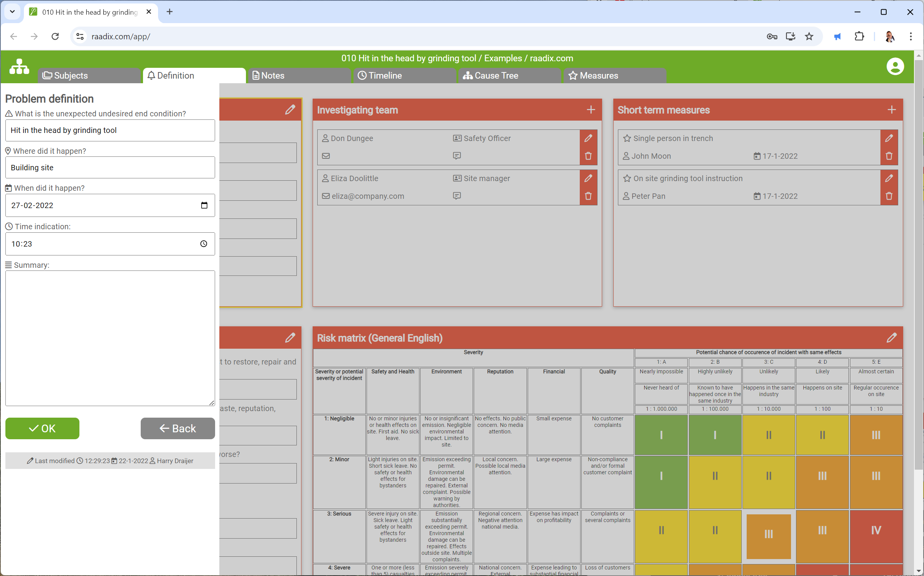The height and width of the screenshot is (576, 924).
Task: Switch to the Subjects tab
Action: point(89,76)
